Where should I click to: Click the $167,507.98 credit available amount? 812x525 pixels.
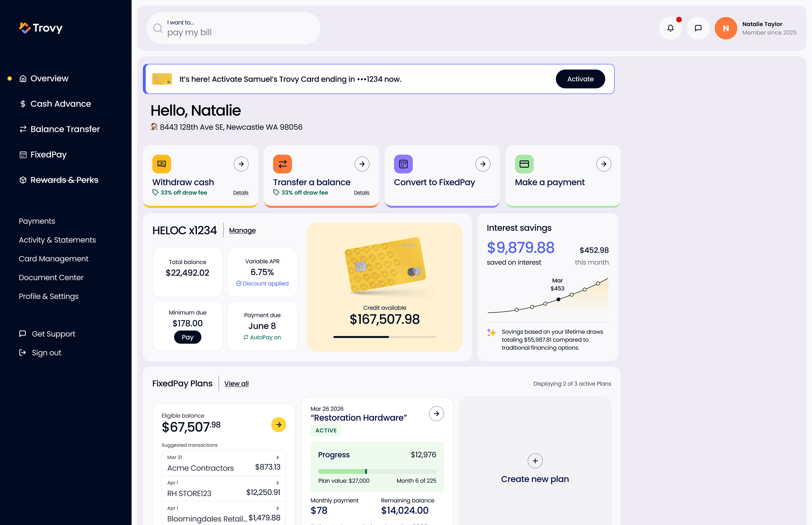(x=384, y=319)
